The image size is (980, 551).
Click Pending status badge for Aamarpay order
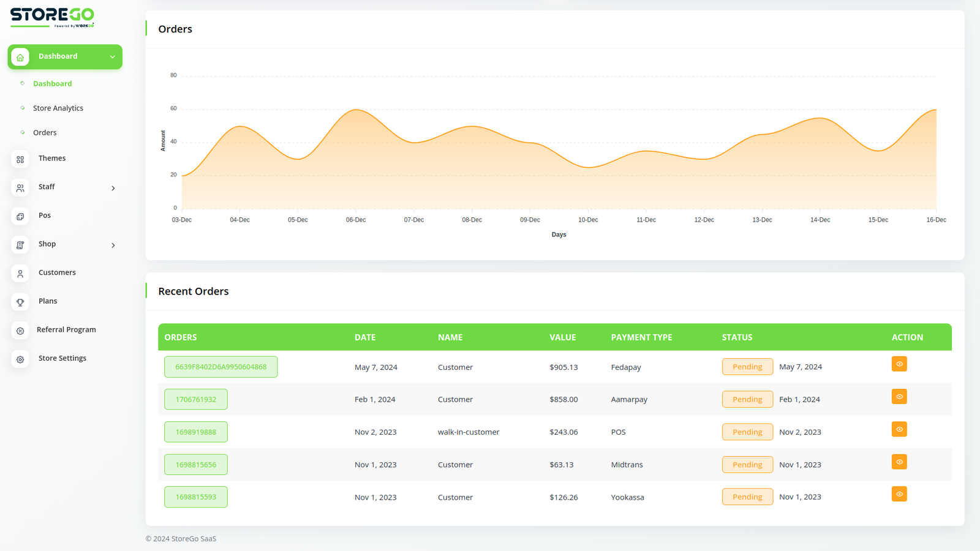pyautogui.click(x=747, y=399)
